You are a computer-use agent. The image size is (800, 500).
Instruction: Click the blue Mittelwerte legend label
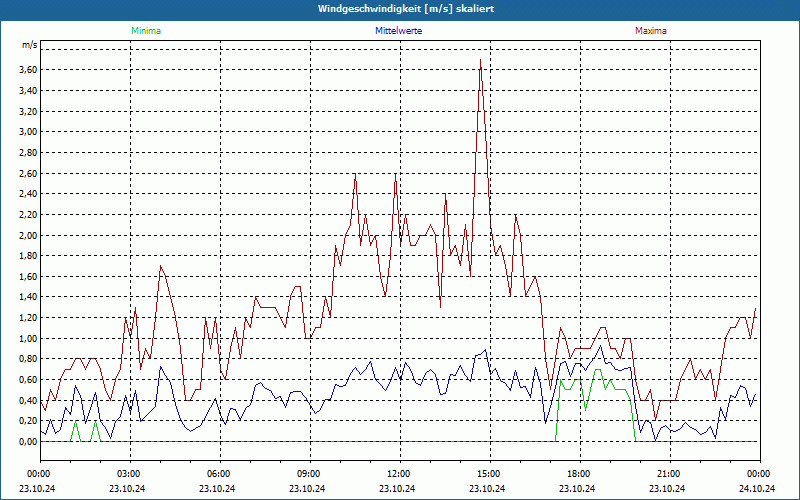click(398, 31)
